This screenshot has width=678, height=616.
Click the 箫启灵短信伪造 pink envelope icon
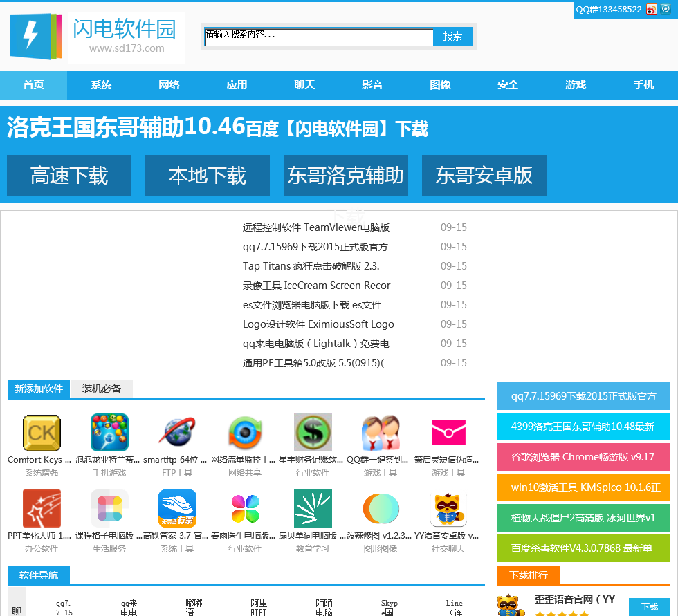pyautogui.click(x=448, y=432)
